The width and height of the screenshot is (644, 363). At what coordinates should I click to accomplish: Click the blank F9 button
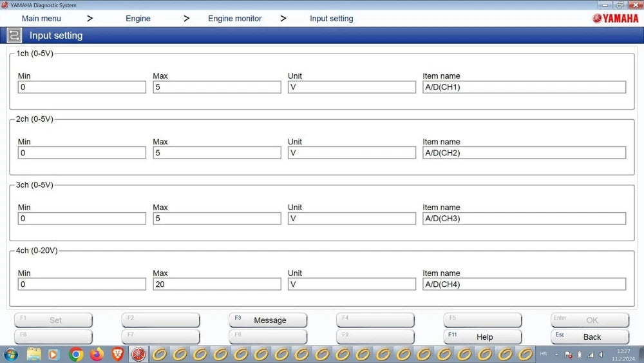[375, 337]
